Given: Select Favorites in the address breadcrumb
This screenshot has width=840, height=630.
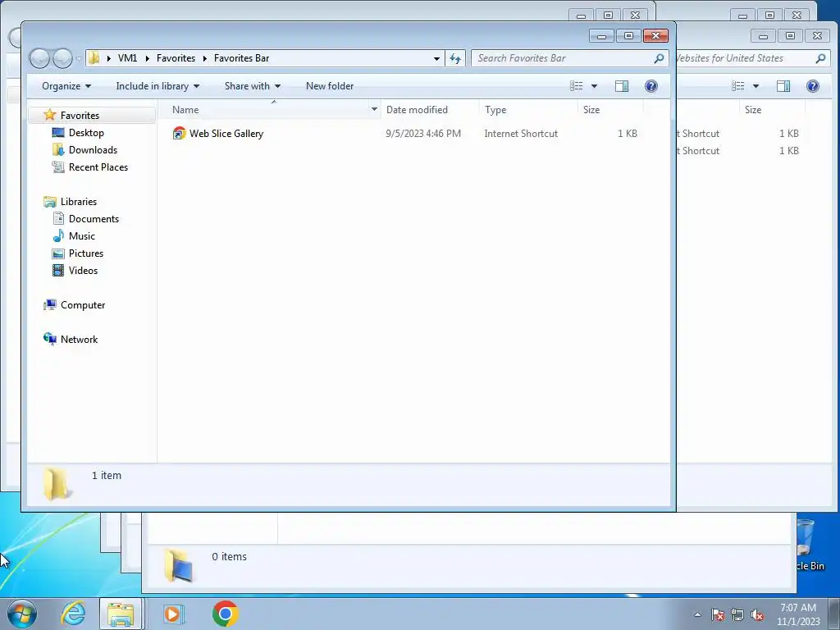Looking at the screenshot, I should click(176, 58).
